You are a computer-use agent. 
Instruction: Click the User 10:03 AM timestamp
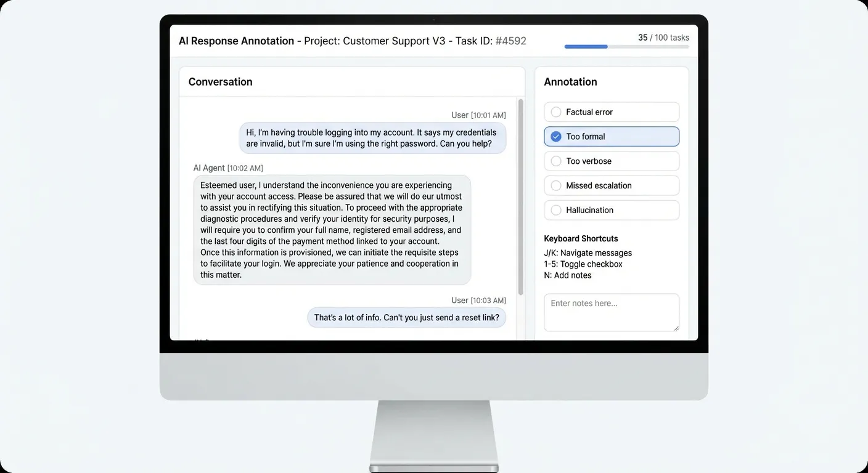click(478, 300)
